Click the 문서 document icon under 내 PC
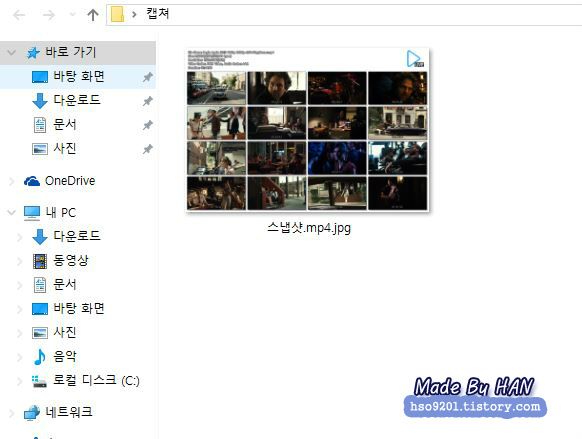The image size is (582, 439). (x=40, y=285)
